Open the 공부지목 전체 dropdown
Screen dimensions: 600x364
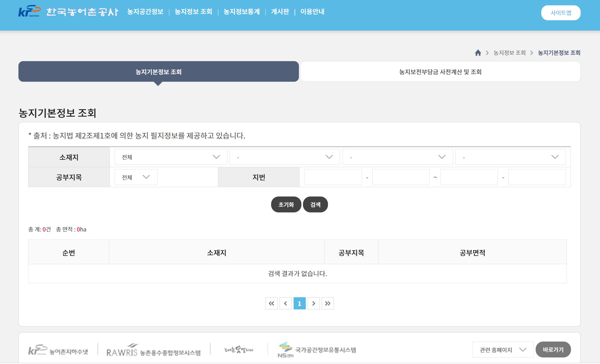[x=136, y=177]
